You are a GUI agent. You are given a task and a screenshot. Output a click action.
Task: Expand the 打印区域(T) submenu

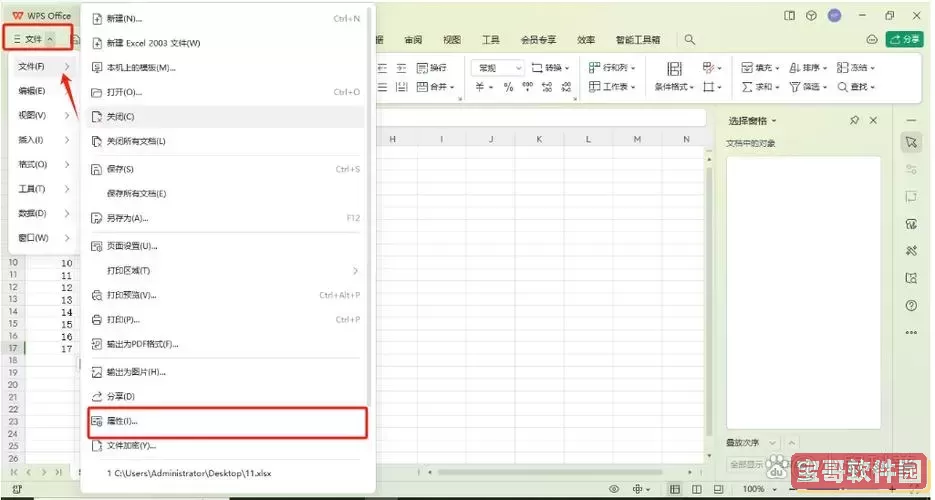coord(225,271)
